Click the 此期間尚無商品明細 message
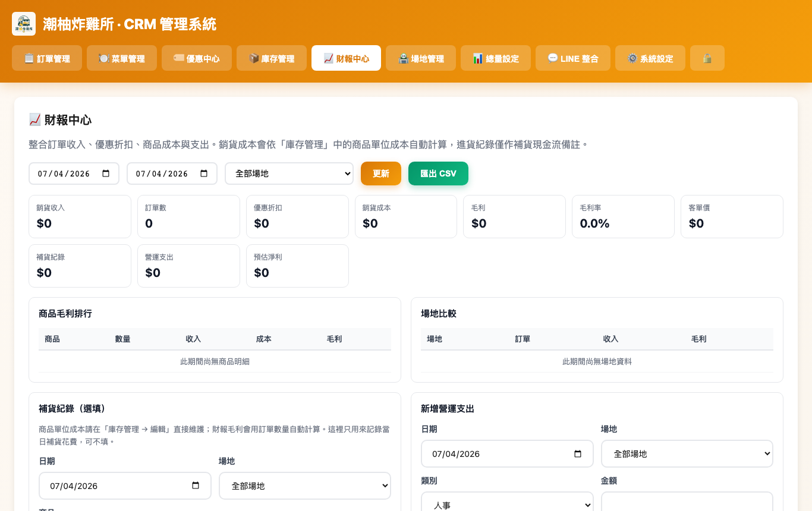The height and width of the screenshot is (511, 812). point(215,361)
